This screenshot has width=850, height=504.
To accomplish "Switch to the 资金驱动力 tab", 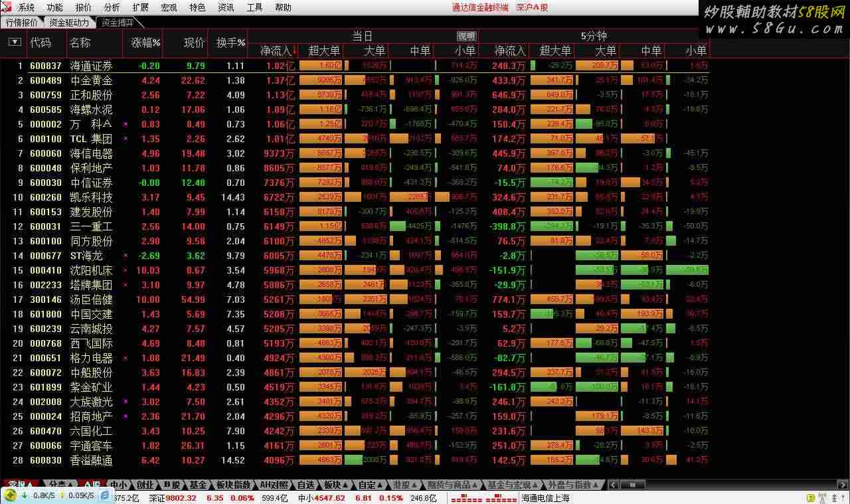I will 69,22.
